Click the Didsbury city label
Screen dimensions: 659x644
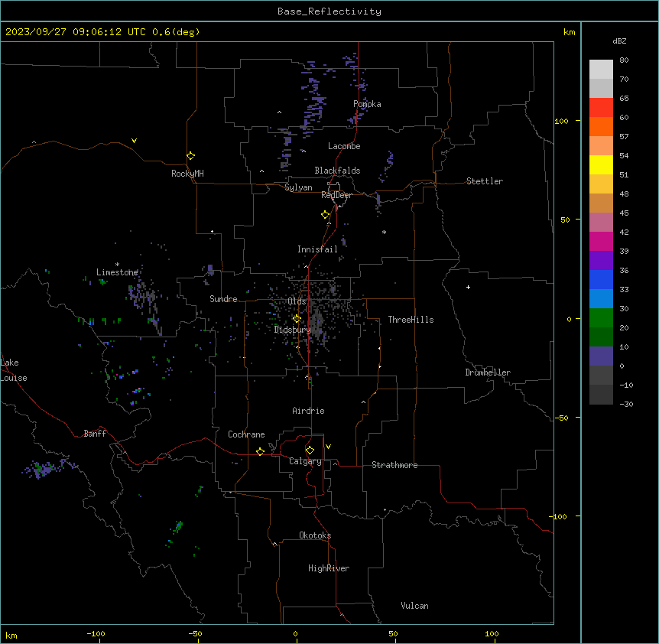pyautogui.click(x=293, y=330)
